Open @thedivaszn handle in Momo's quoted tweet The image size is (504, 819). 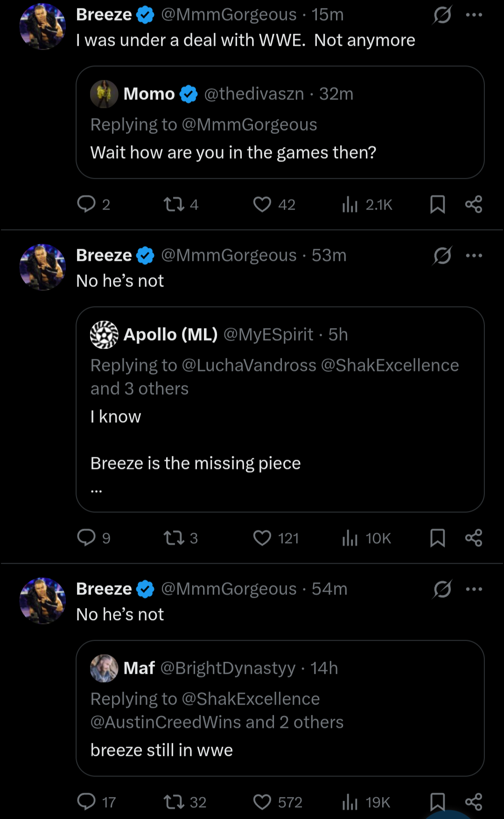click(x=254, y=94)
